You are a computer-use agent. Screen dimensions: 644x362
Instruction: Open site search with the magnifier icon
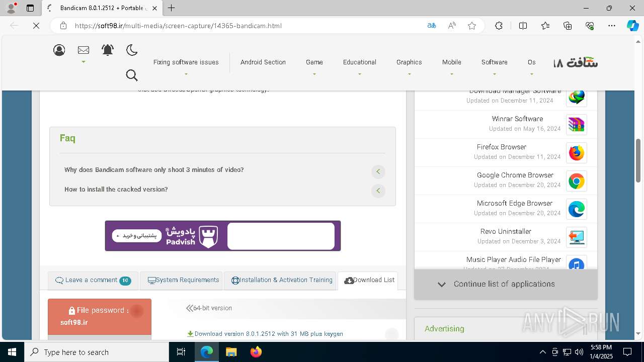pyautogui.click(x=132, y=75)
